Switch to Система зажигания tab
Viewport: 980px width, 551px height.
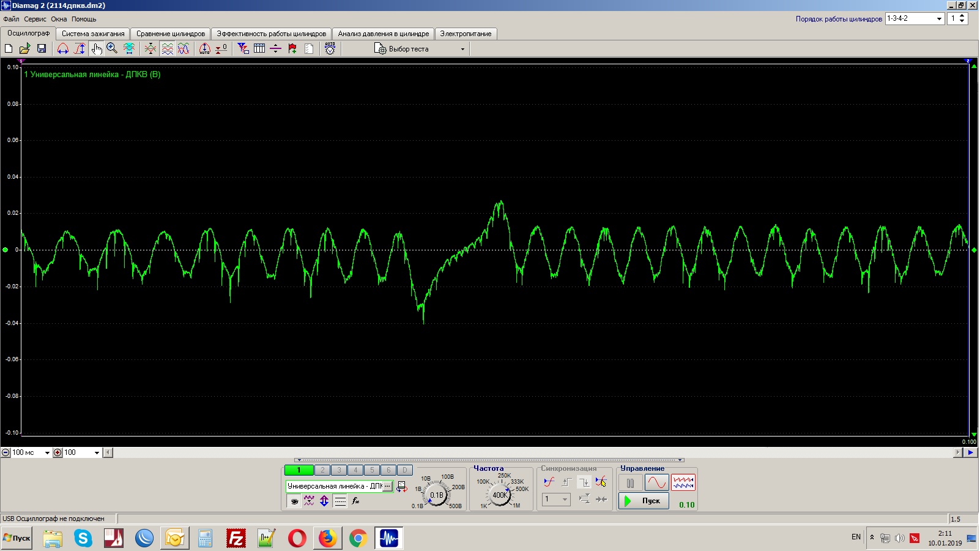(93, 34)
